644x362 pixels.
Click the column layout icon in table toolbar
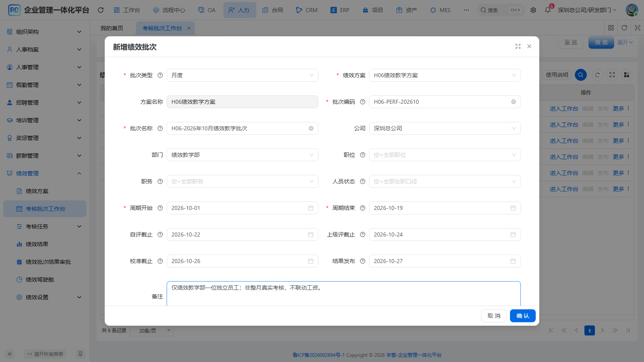[x=627, y=75]
